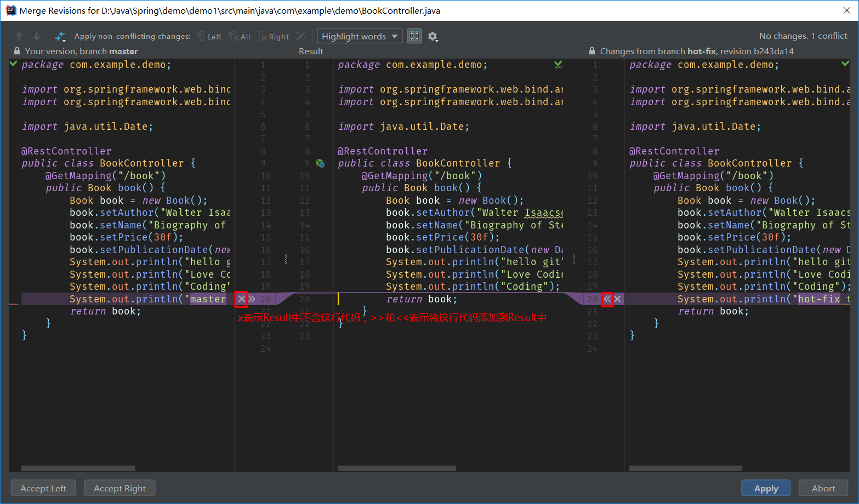
Task: Open merge settings gear menu
Action: pos(433,37)
